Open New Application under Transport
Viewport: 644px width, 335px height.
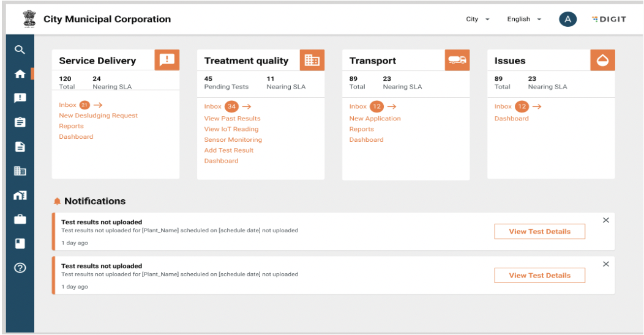point(375,119)
